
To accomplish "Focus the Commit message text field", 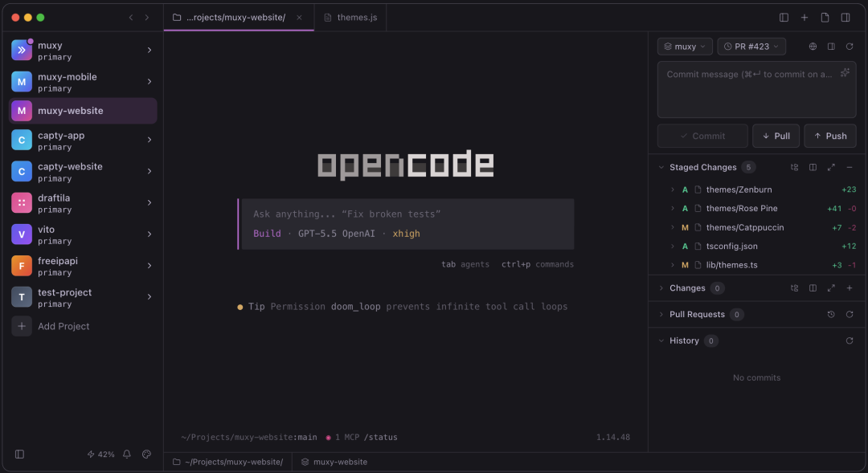I will click(x=757, y=90).
